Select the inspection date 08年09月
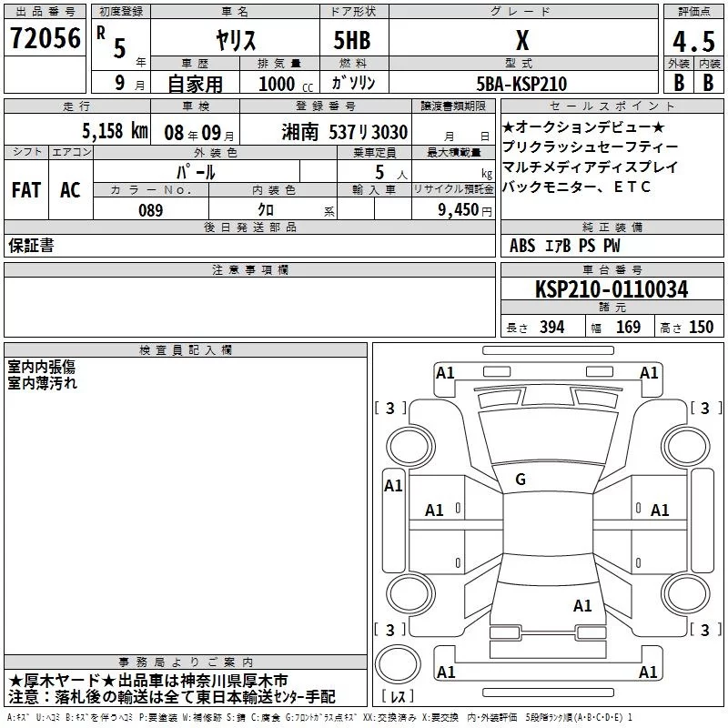 [x=199, y=133]
